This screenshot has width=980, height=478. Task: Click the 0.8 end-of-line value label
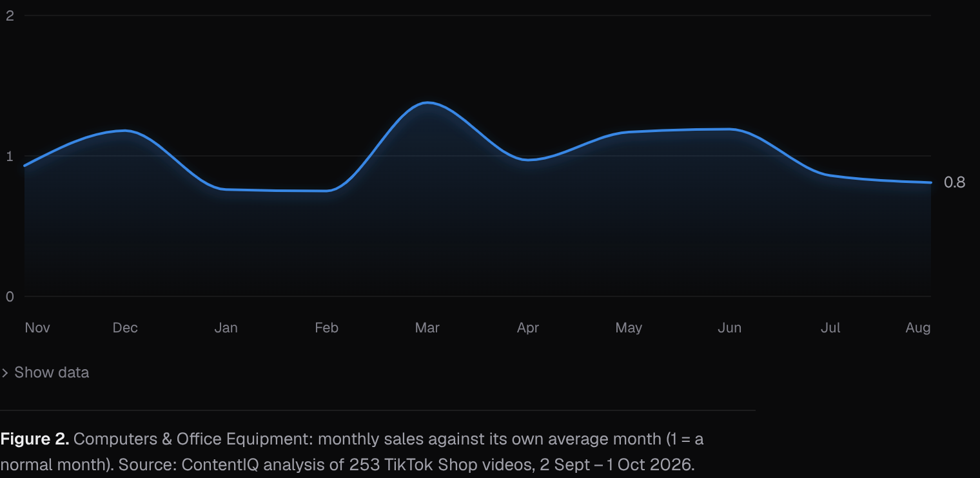coord(954,182)
